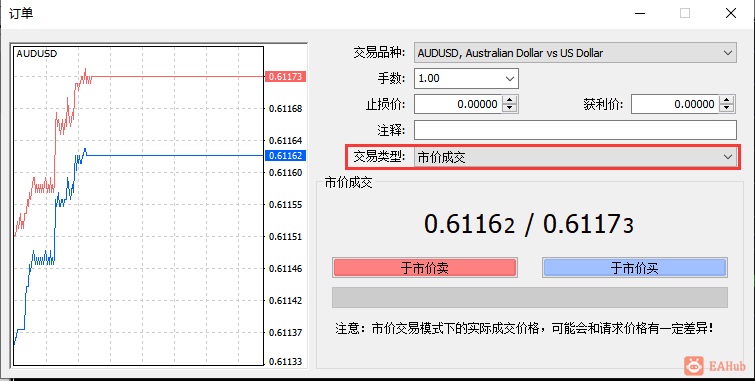The width and height of the screenshot is (755, 381).
Task: Click the 0.61146 price axis label
Action: click(286, 269)
